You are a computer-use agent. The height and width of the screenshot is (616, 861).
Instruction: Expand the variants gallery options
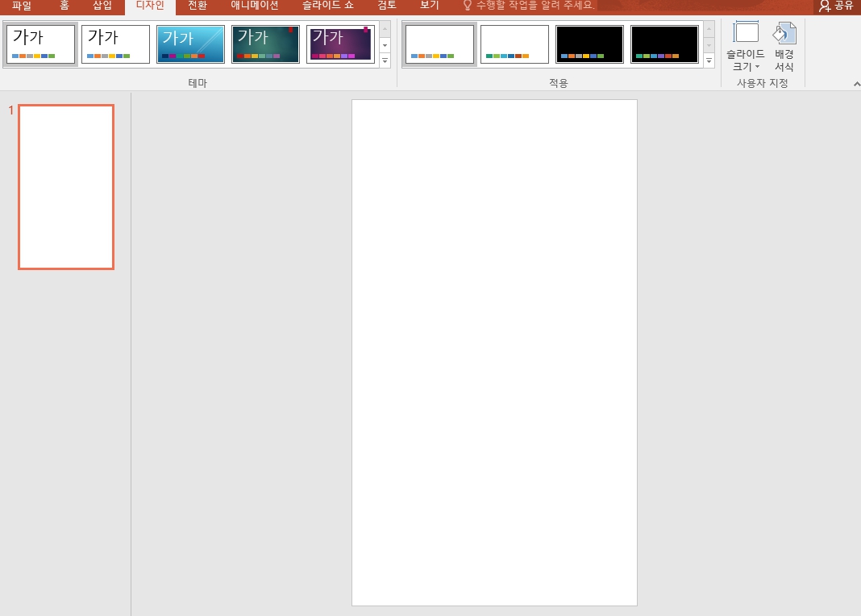[x=709, y=61]
